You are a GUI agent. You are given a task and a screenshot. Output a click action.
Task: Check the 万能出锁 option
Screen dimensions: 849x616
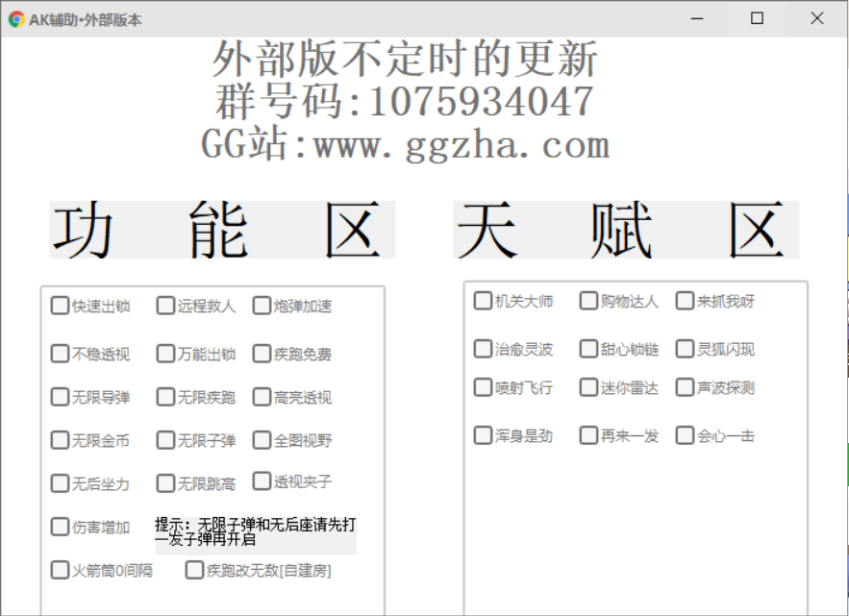[x=165, y=354]
